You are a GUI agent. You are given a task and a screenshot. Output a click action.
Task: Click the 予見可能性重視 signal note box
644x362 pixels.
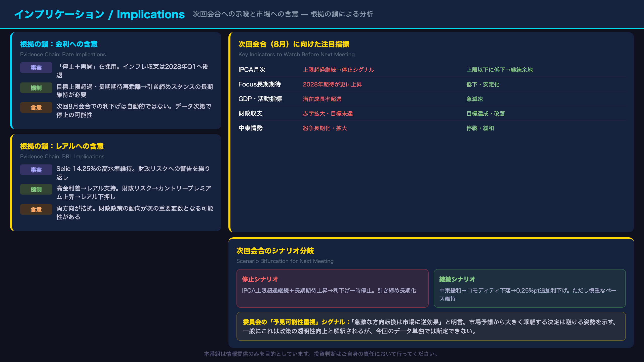pyautogui.click(x=431, y=326)
